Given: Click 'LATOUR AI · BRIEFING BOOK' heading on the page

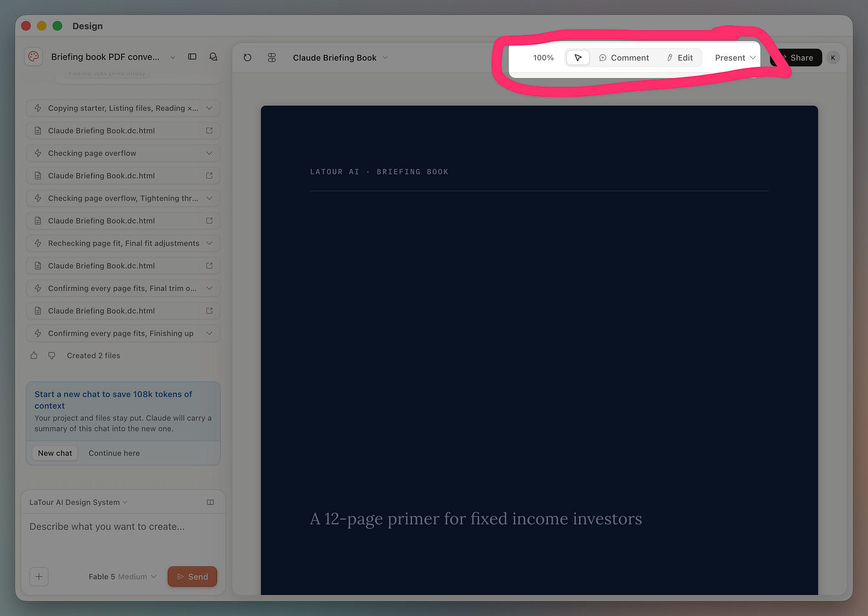Looking at the screenshot, I should tap(379, 172).
